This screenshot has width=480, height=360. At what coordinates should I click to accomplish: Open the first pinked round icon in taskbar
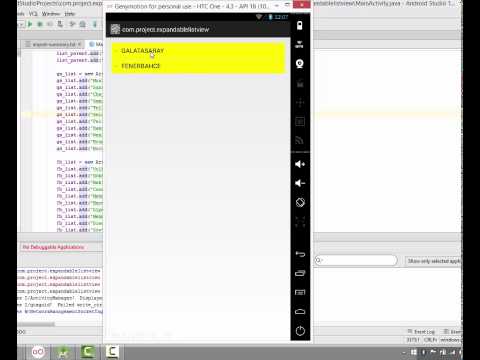click(38, 352)
